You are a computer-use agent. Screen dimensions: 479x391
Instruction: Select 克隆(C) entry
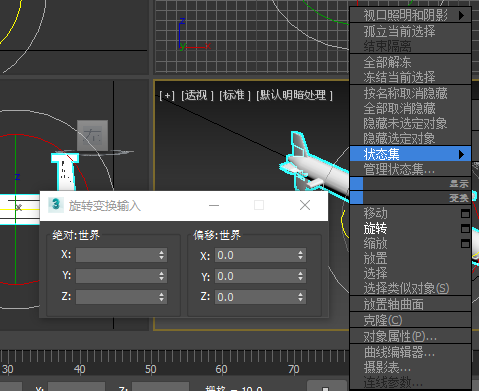click(410, 320)
